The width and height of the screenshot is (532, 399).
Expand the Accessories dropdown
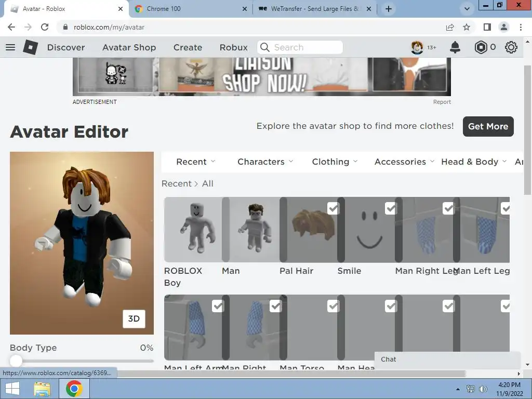point(404,162)
